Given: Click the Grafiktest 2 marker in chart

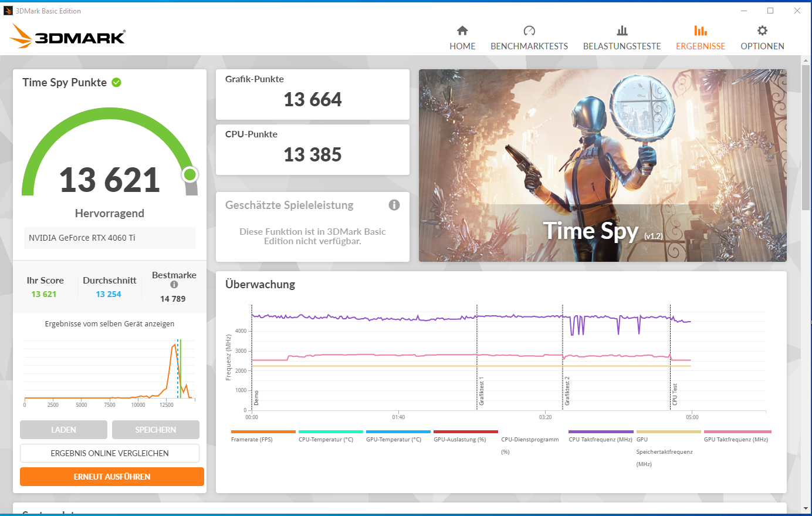Looking at the screenshot, I should (567, 391).
